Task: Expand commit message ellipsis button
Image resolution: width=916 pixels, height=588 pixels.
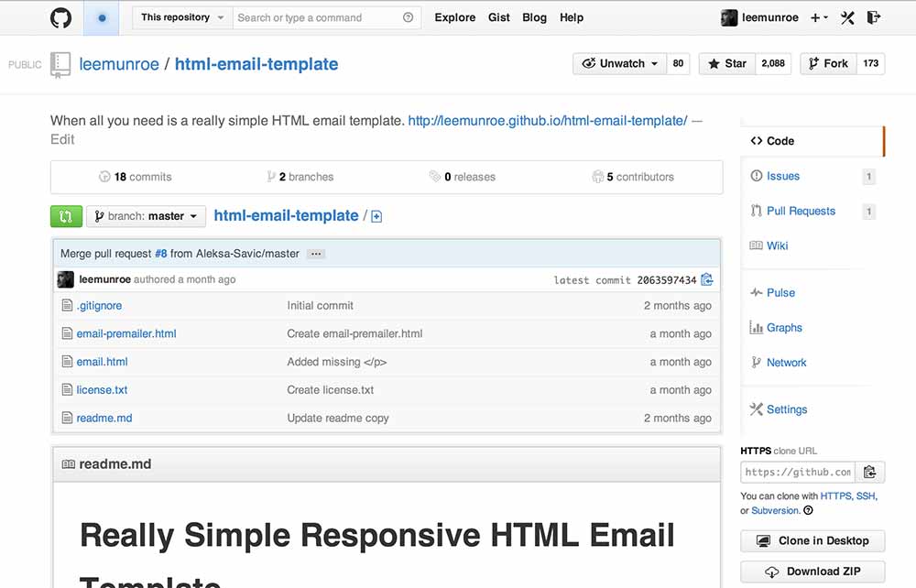Action: click(x=316, y=254)
